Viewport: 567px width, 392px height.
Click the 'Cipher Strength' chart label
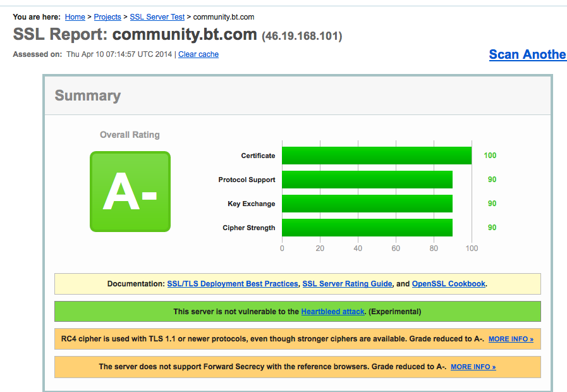249,228
